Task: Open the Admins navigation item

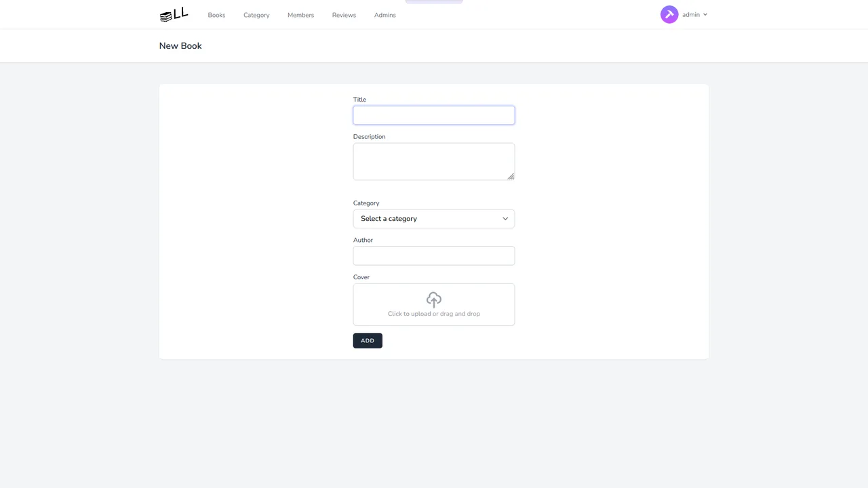Action: (385, 15)
